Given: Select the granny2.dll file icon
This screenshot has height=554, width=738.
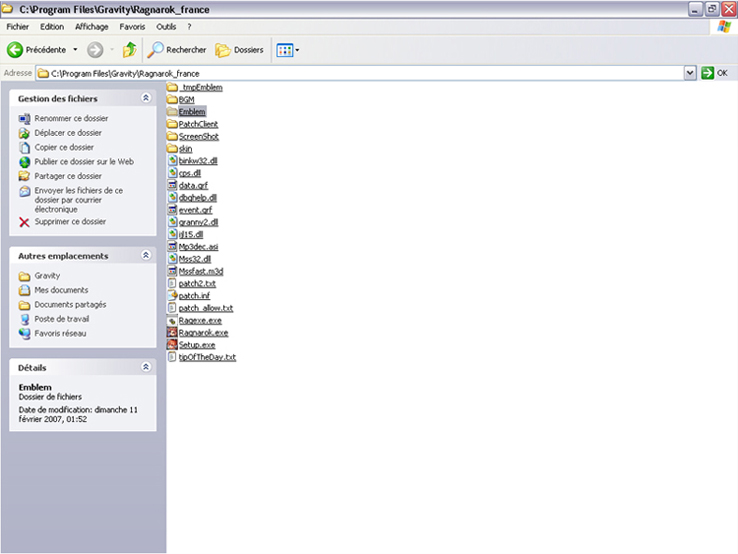Looking at the screenshot, I should [172, 222].
